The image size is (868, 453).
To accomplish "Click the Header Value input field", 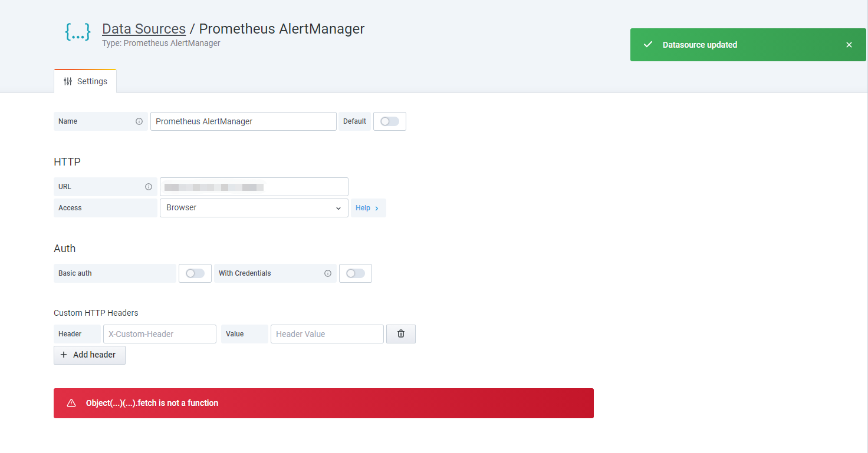I will pyautogui.click(x=327, y=333).
